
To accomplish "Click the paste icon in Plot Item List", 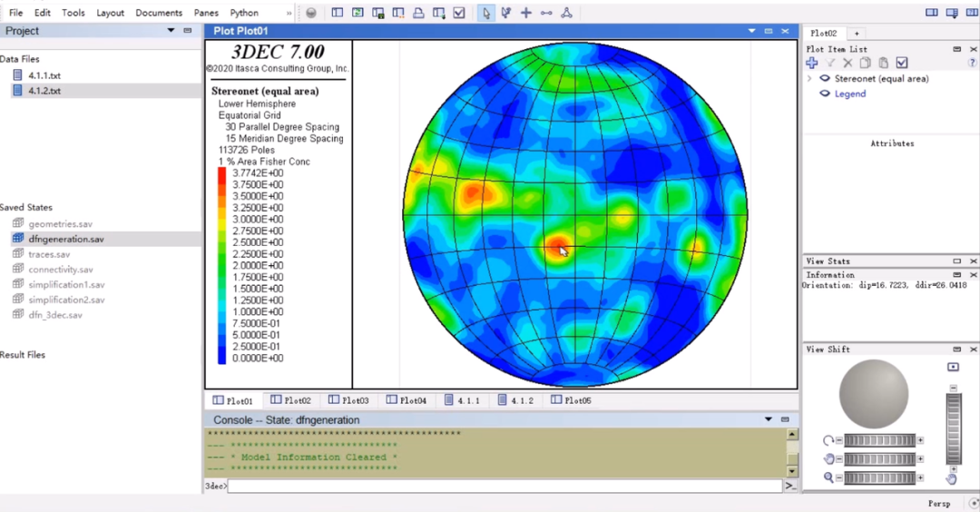I will (883, 63).
